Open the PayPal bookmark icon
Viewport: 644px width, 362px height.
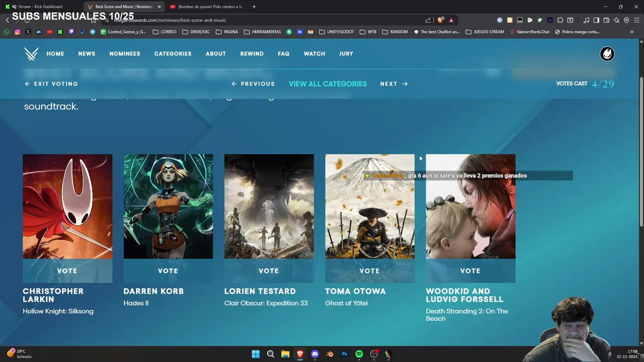pos(82,32)
